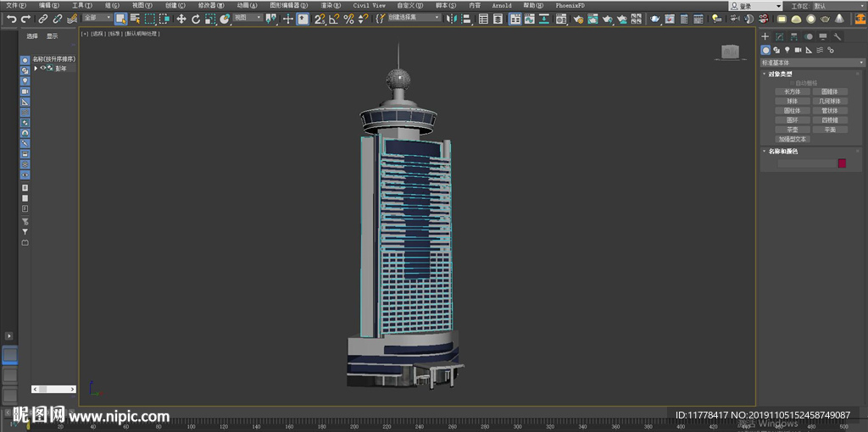Switch to the Hierarchy panel tab
Viewport: 868px width, 432px height.
793,36
